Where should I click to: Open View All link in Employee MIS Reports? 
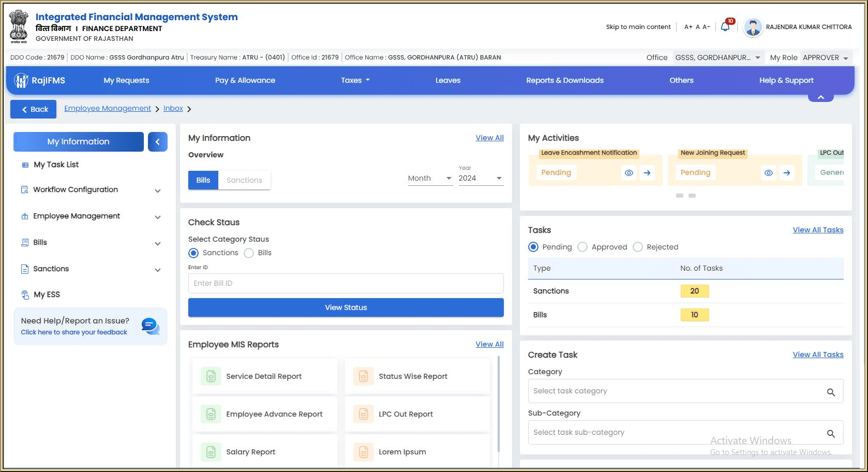[489, 344]
